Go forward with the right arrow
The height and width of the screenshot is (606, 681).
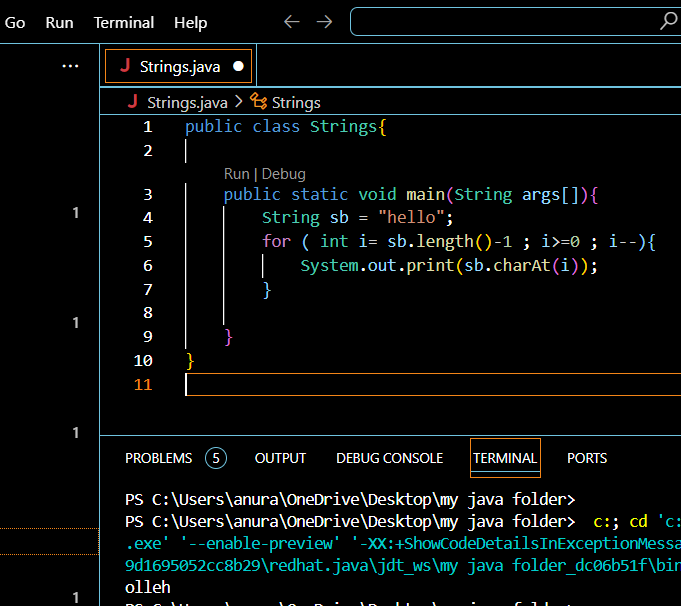[324, 21]
